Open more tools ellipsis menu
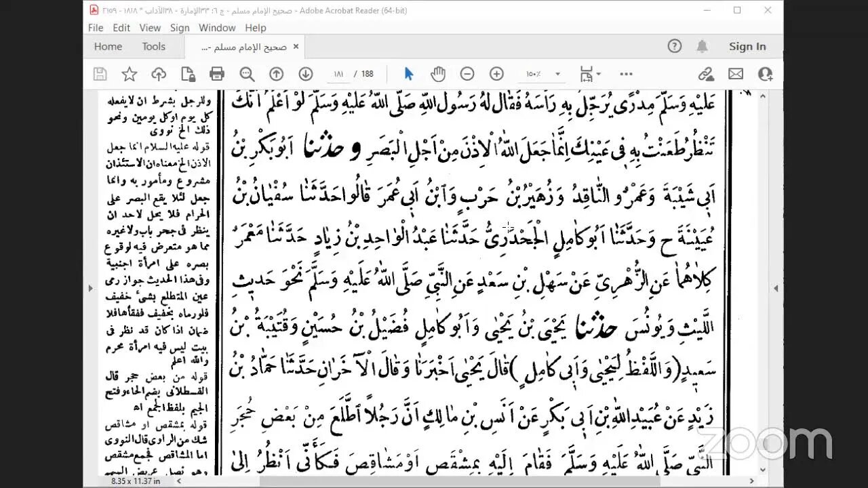 coord(626,74)
